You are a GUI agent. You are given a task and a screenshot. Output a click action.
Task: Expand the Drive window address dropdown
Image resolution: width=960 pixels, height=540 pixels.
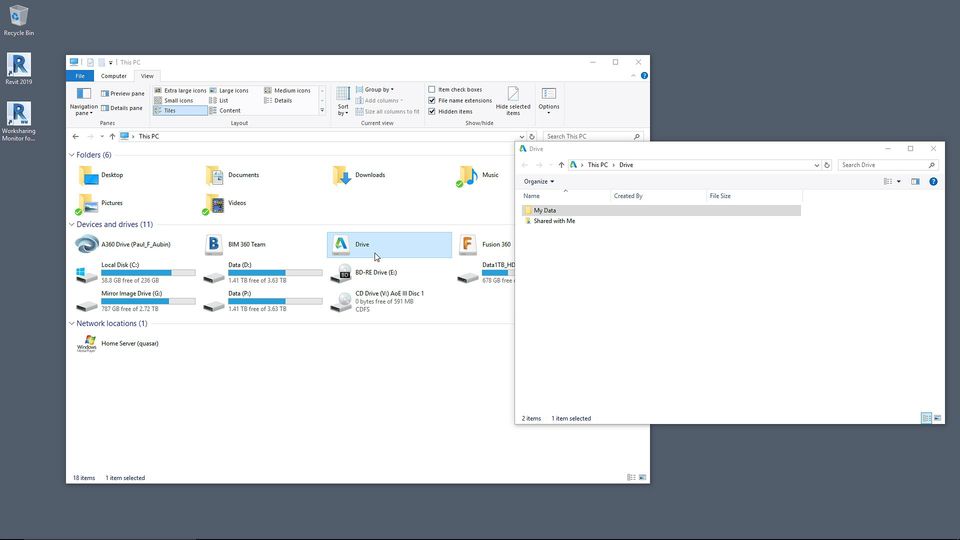[816, 165]
